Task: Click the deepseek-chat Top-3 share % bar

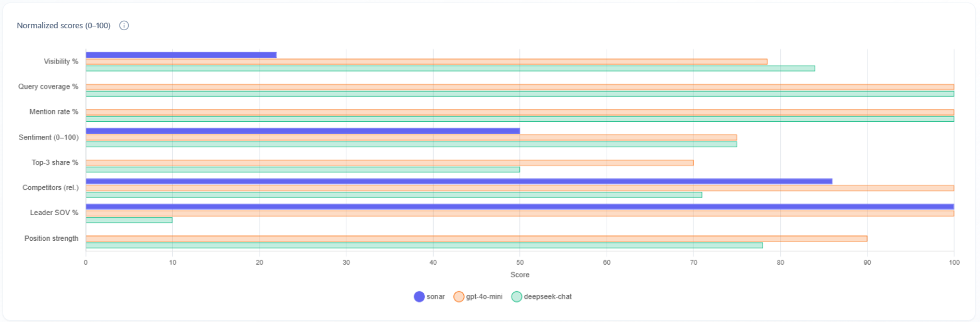Action: 302,169
